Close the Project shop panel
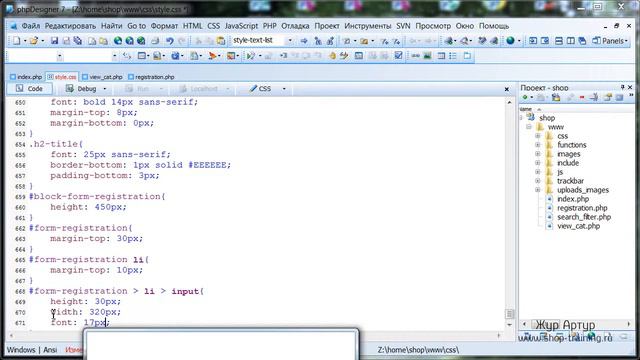The image size is (640, 360). pos(630,87)
